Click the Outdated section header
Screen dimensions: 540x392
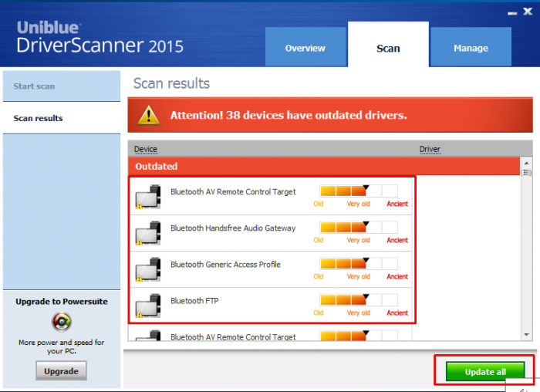pyautogui.click(x=324, y=167)
